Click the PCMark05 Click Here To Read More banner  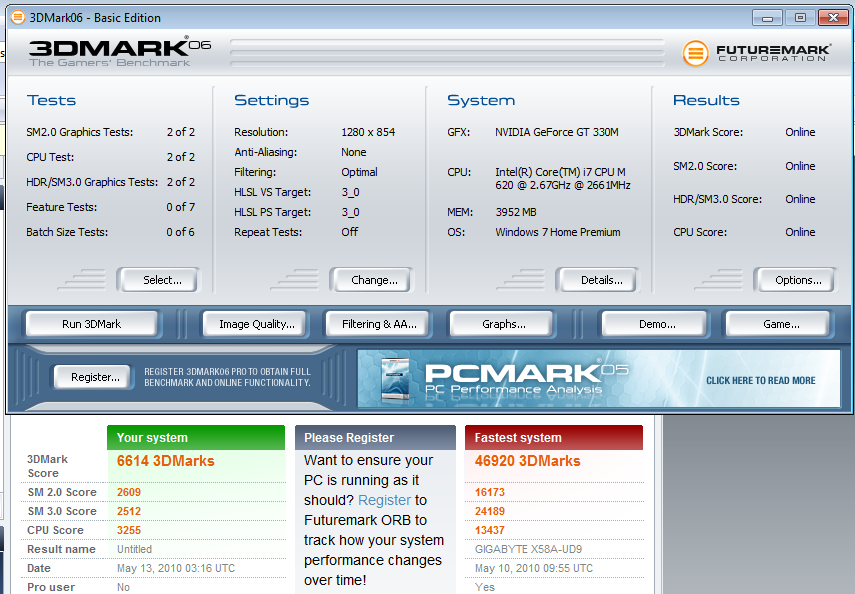coord(598,379)
